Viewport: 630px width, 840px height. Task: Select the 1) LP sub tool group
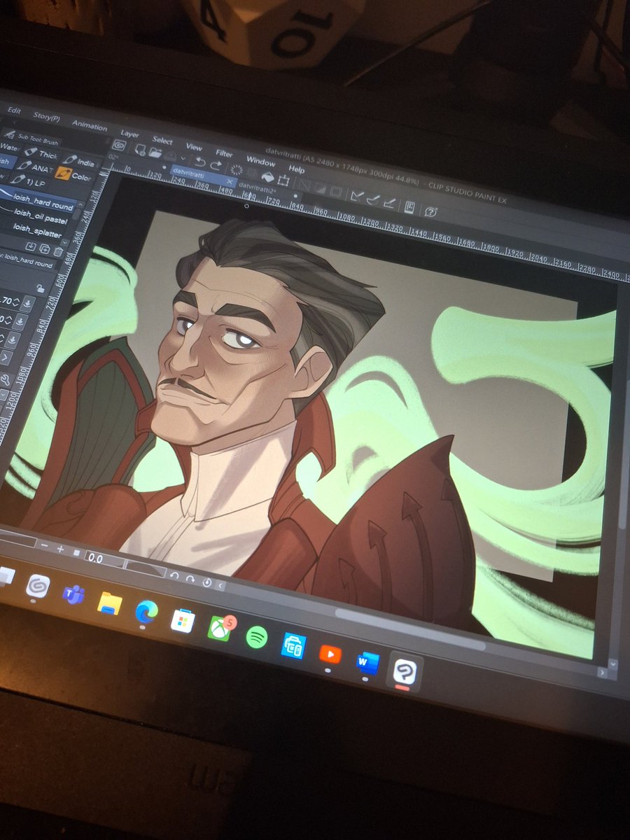(27, 181)
